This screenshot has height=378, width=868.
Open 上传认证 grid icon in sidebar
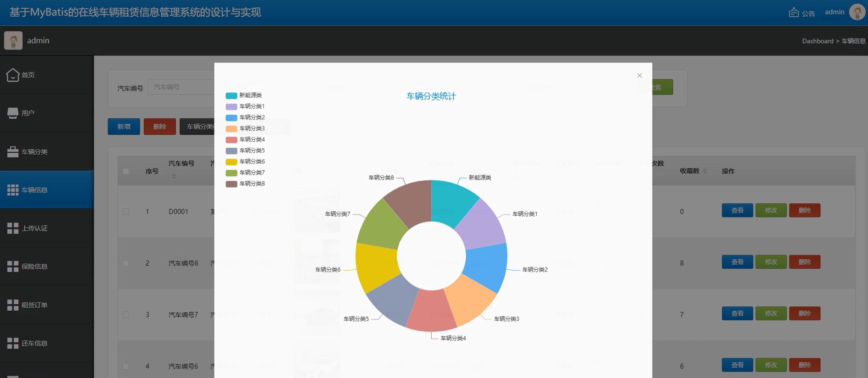coord(13,228)
